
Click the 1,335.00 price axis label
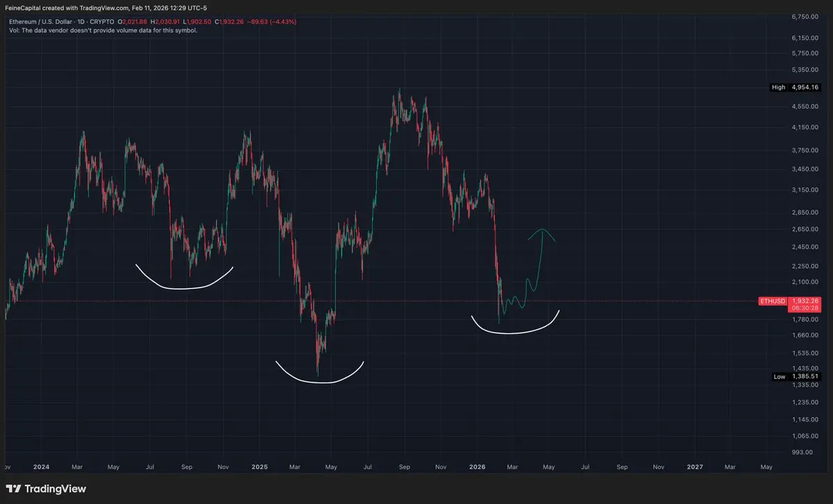[x=805, y=385]
